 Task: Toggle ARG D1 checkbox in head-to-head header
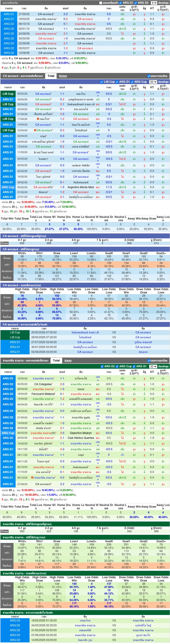pyautogui.click(x=121, y=3)
